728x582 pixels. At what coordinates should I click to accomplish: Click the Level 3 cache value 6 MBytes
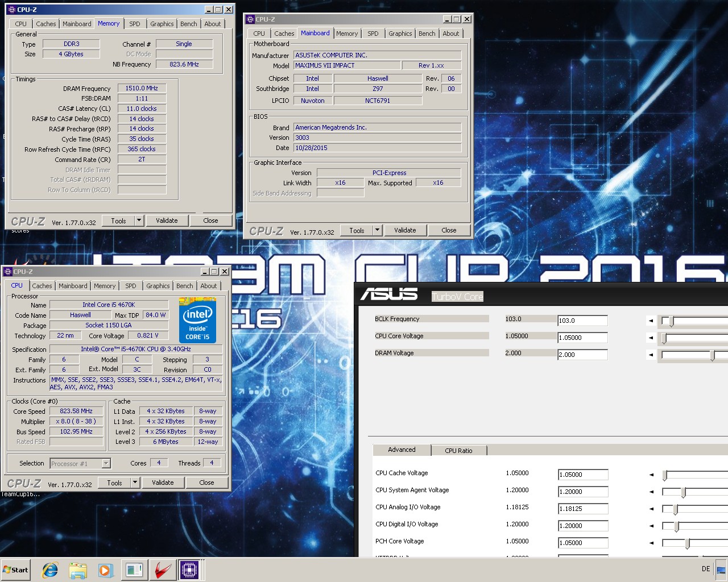[166, 442]
